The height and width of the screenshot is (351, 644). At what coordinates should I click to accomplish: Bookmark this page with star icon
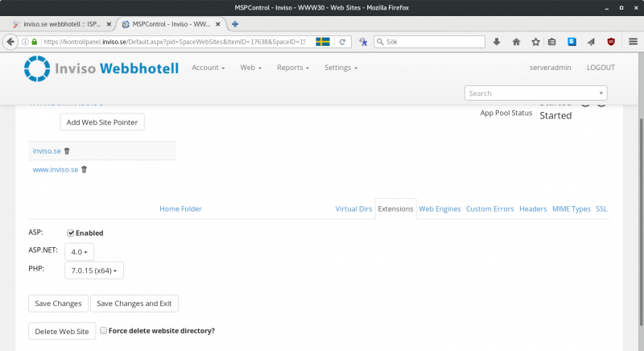[x=535, y=42]
